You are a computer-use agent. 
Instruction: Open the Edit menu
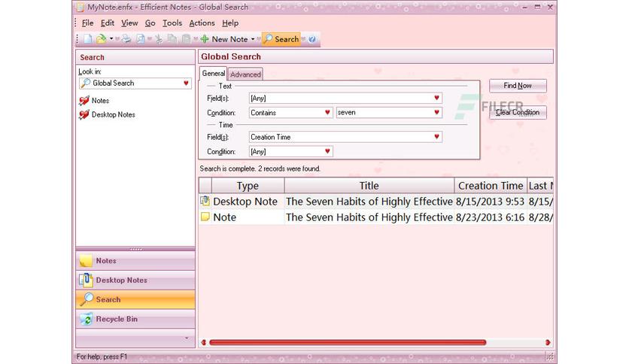pos(108,23)
